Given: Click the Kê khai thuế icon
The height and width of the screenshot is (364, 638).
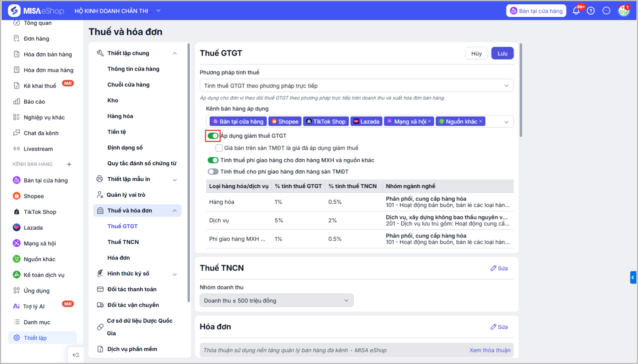Looking at the screenshot, I should point(17,86).
